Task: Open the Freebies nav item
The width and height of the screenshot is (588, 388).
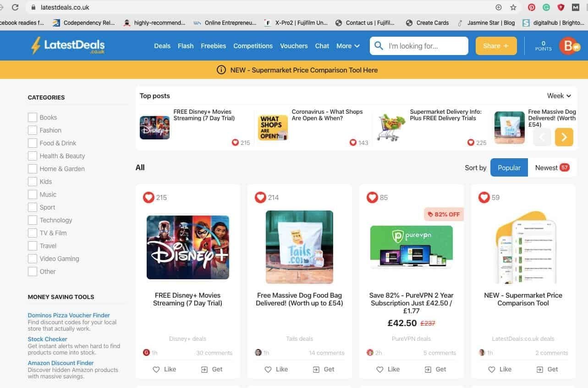Action: point(214,46)
